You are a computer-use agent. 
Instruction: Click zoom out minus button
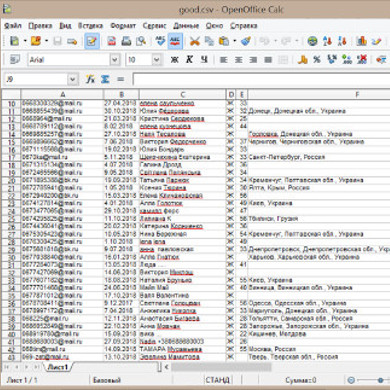351,380
